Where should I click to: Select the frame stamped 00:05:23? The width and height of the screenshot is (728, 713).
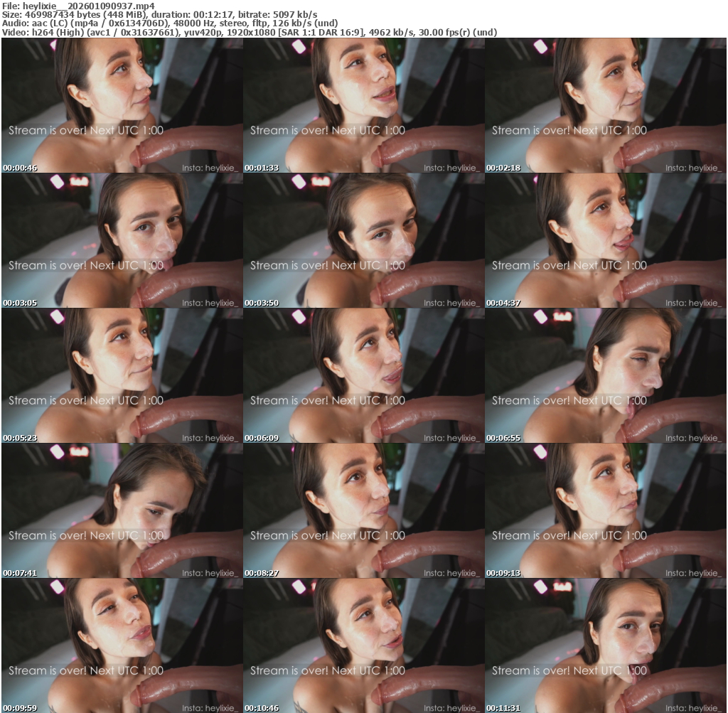122,375
